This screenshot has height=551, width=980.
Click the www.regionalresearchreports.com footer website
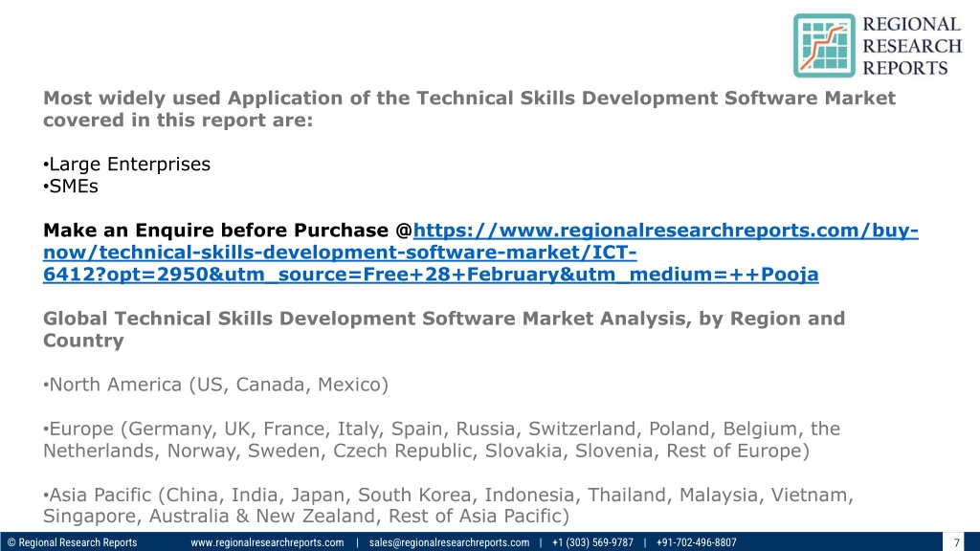point(267,542)
